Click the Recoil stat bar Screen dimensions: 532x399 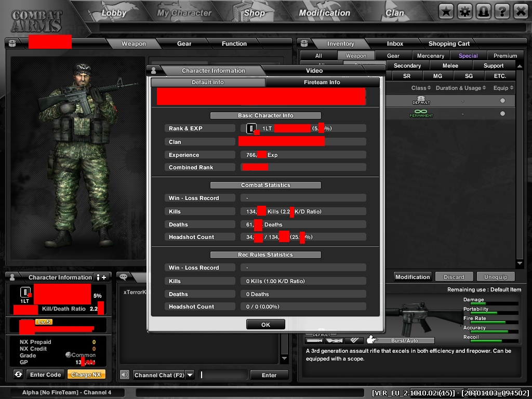click(494, 341)
